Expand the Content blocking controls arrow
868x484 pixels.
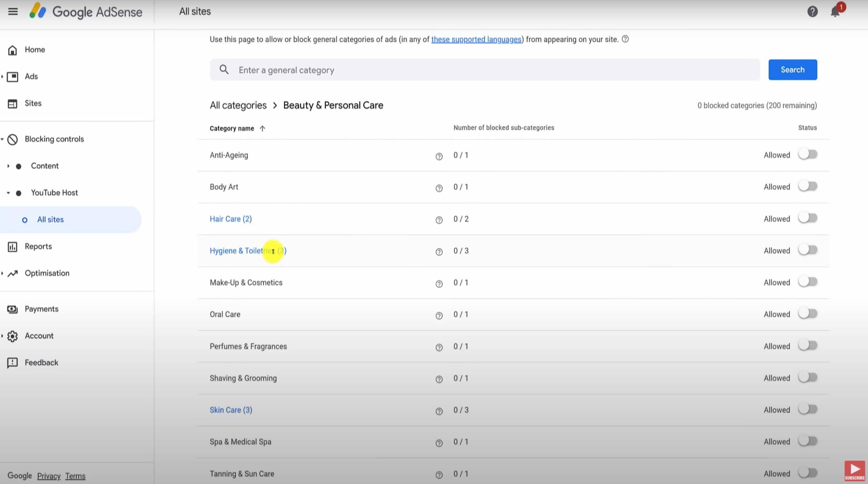(8, 166)
